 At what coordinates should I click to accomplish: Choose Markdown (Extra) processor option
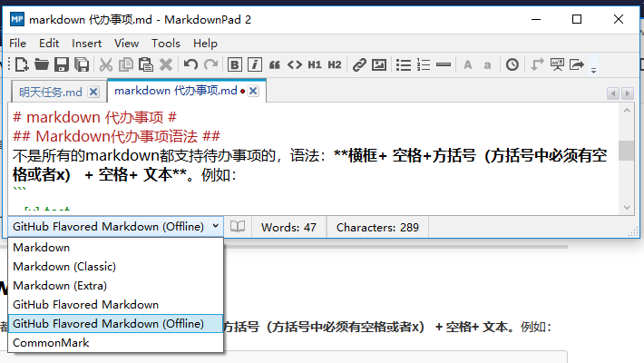point(115,285)
